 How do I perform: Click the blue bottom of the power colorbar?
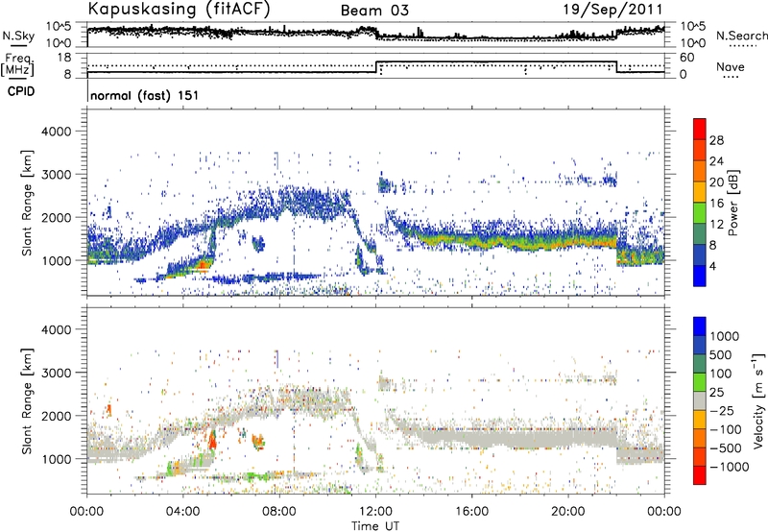click(x=700, y=276)
